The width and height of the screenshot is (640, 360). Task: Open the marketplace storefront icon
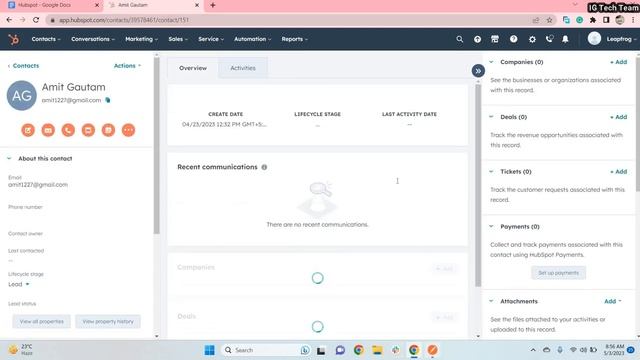point(495,39)
